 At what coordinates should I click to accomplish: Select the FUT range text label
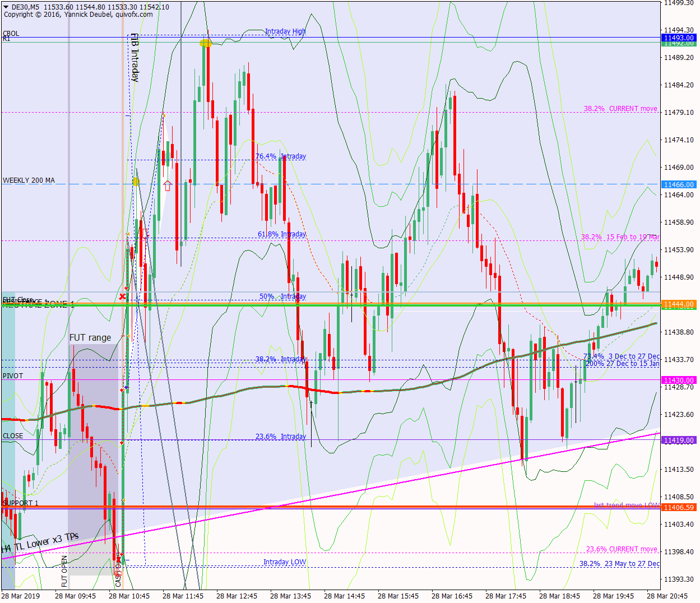(x=90, y=337)
